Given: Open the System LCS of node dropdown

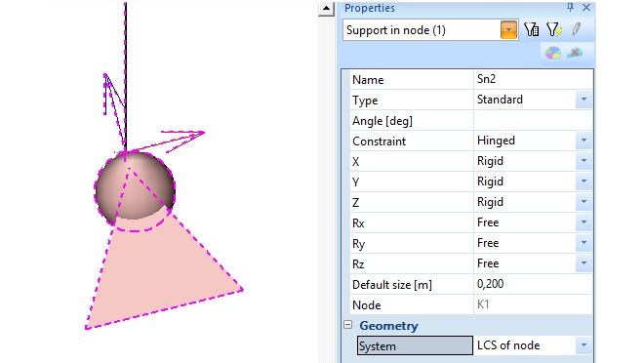Looking at the screenshot, I should coord(584,345).
